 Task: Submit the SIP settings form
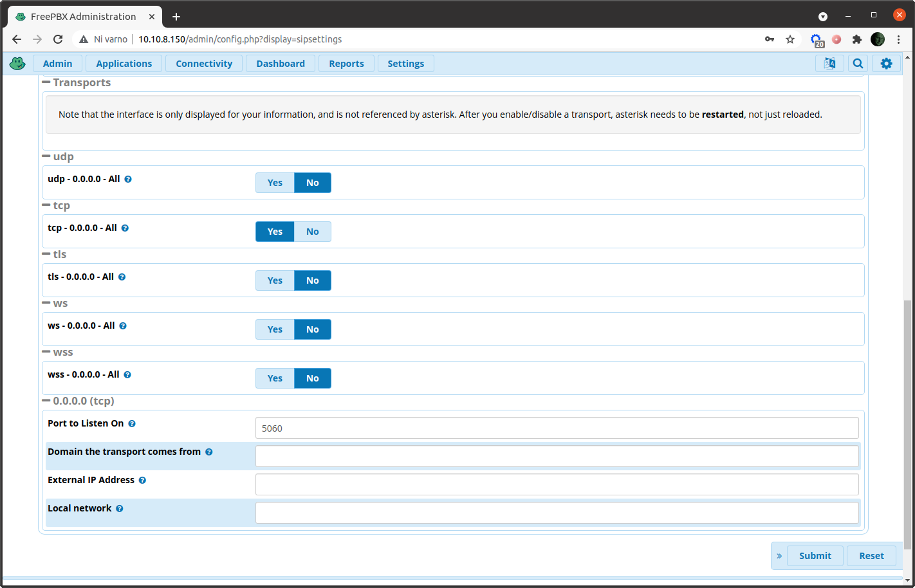pos(815,555)
